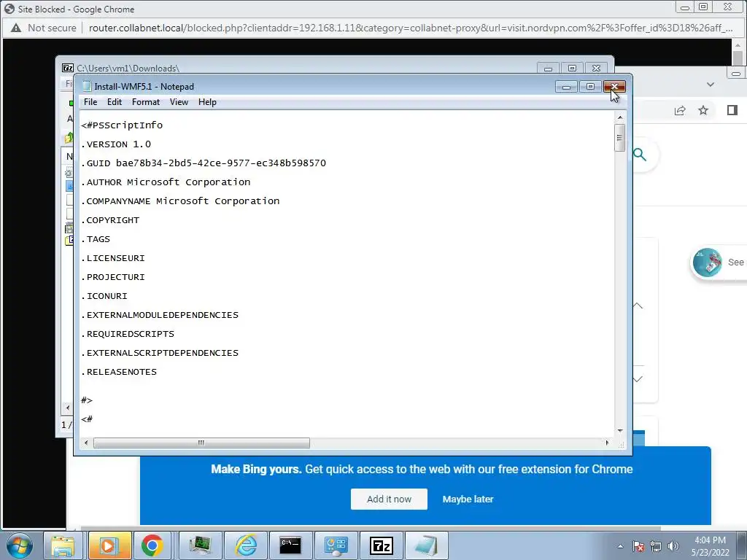The height and width of the screenshot is (560, 747).
Task: Click the network tray icon
Action: tap(656, 546)
